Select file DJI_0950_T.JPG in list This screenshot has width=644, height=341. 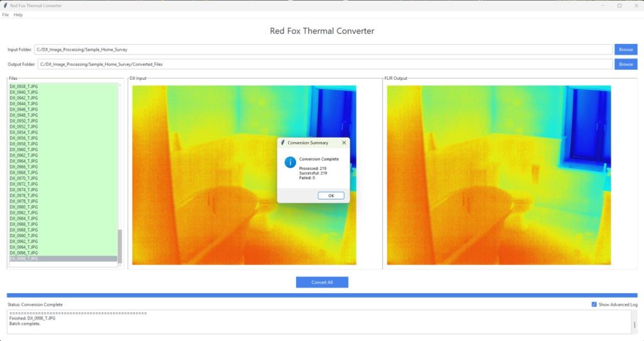point(63,121)
